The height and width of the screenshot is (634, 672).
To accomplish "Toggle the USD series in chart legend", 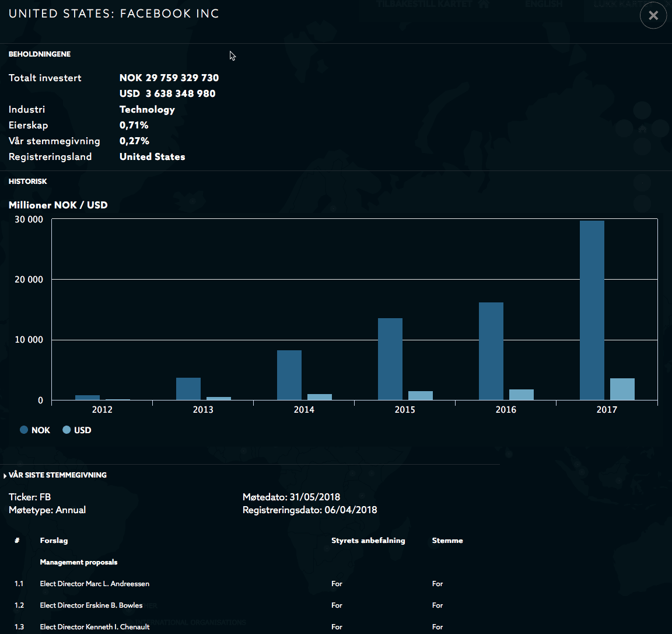I will [77, 430].
